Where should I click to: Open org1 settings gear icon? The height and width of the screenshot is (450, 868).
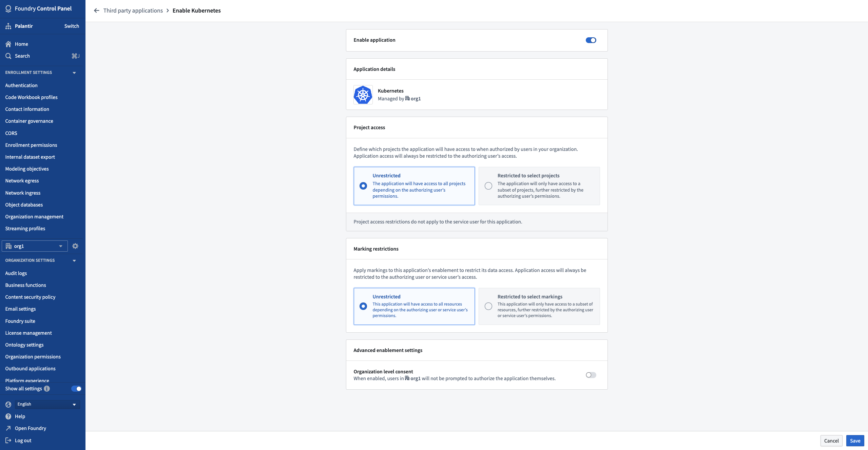pyautogui.click(x=75, y=246)
